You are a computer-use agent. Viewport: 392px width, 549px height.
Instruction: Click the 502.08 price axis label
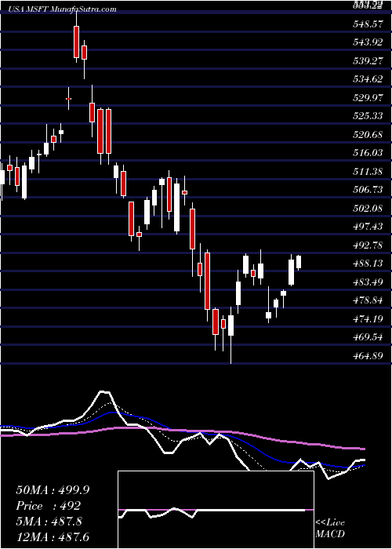(x=367, y=208)
